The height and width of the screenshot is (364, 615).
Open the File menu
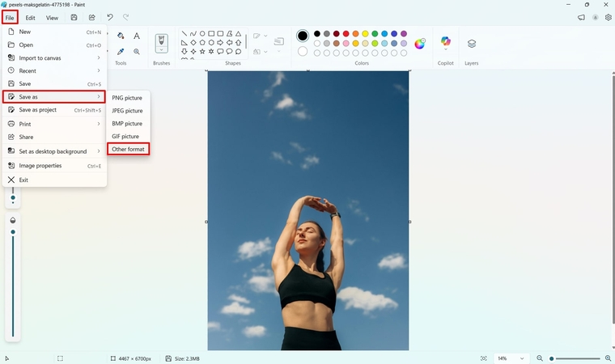point(10,18)
